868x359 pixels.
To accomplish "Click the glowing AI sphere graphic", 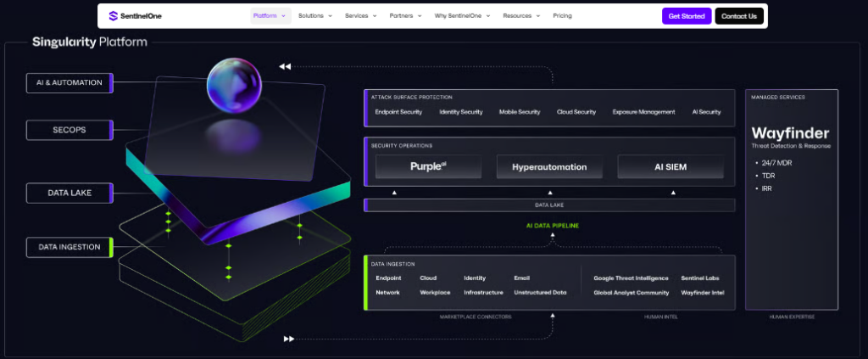I will point(234,86).
